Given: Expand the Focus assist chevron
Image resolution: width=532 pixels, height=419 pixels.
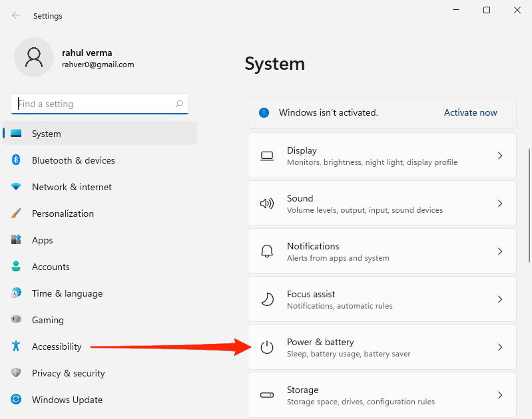Looking at the screenshot, I should tap(500, 299).
